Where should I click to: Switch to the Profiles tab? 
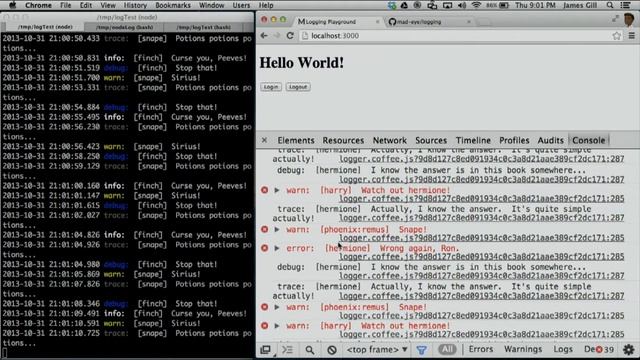tap(514, 140)
